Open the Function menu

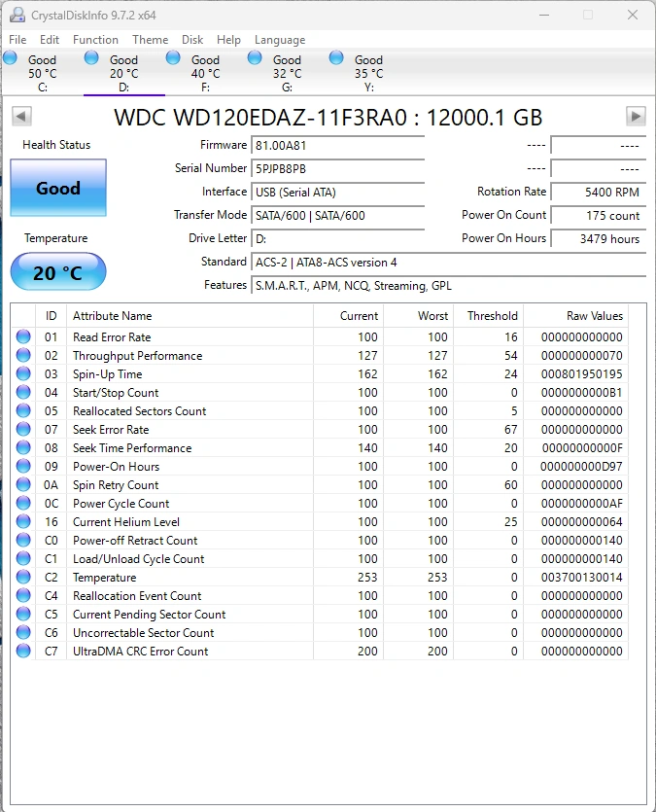[x=95, y=40]
